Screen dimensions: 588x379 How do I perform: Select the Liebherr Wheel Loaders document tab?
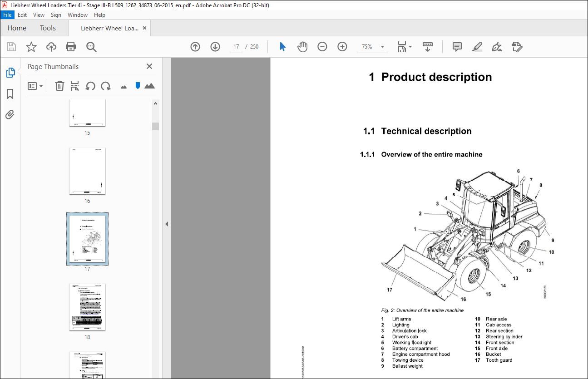coord(109,28)
